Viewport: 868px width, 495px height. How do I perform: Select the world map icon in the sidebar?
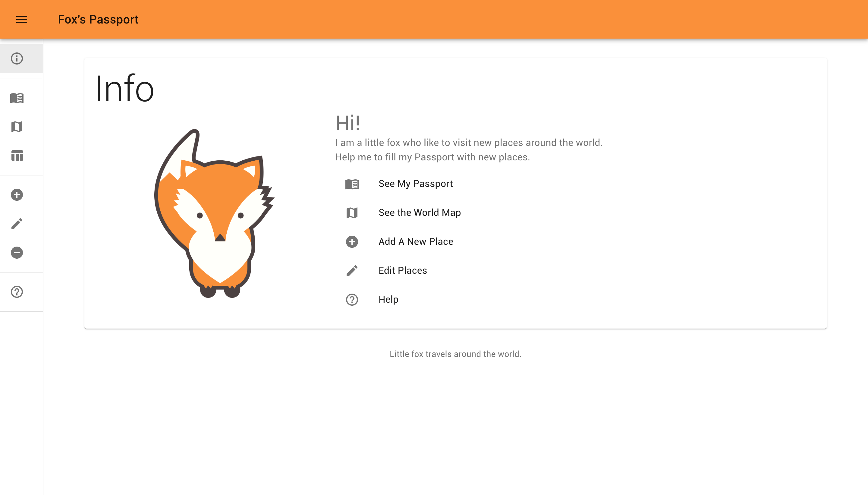pyautogui.click(x=16, y=127)
